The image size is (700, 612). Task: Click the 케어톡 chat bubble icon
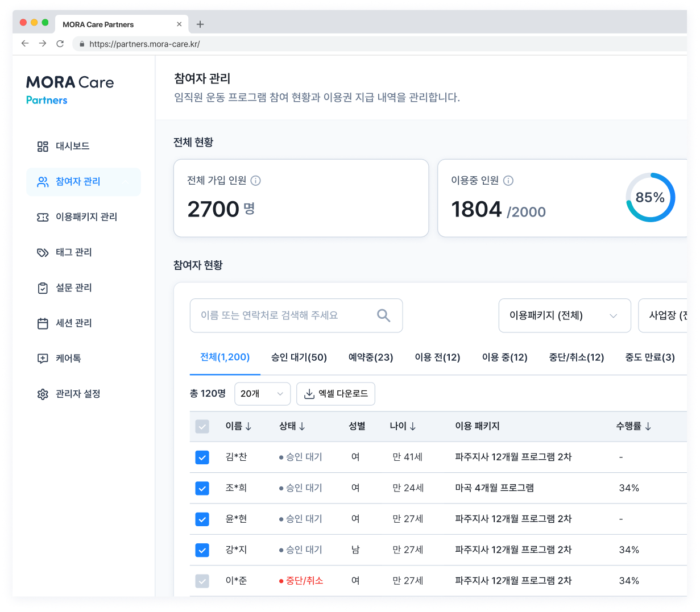click(x=43, y=359)
